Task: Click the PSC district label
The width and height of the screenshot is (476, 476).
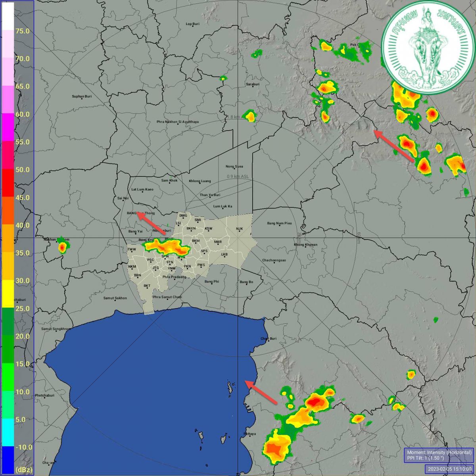Action: tap(150, 260)
